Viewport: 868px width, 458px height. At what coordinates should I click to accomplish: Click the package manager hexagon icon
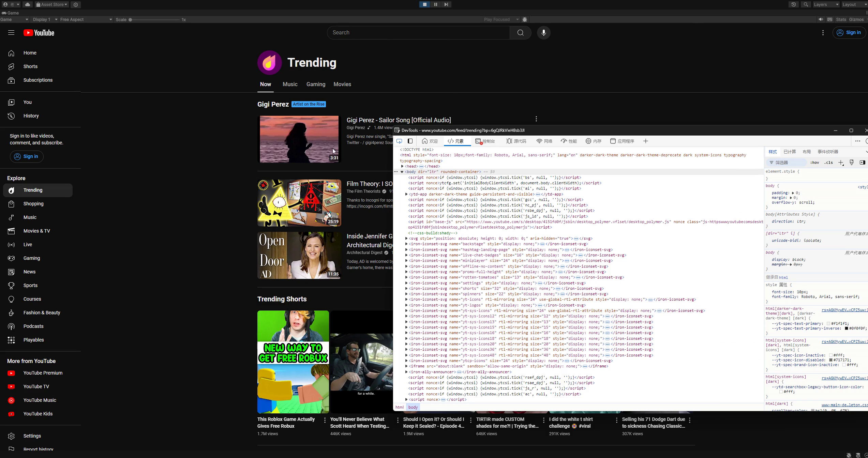(x=76, y=4)
